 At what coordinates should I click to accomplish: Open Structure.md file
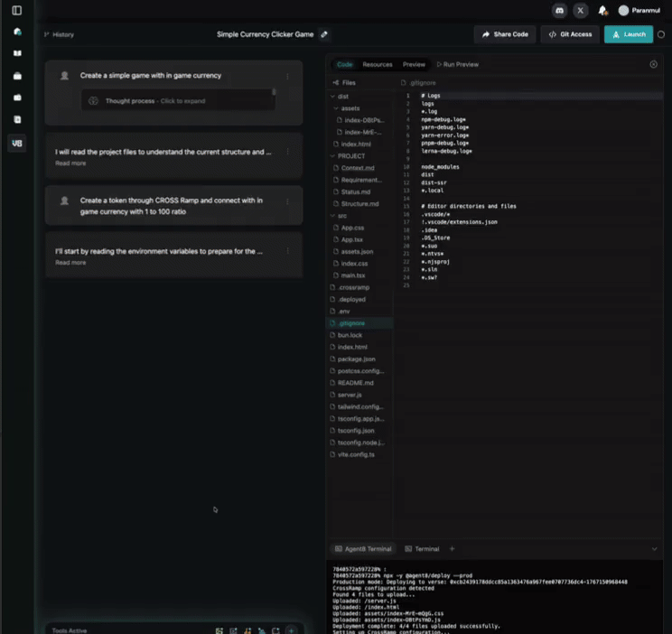(359, 204)
